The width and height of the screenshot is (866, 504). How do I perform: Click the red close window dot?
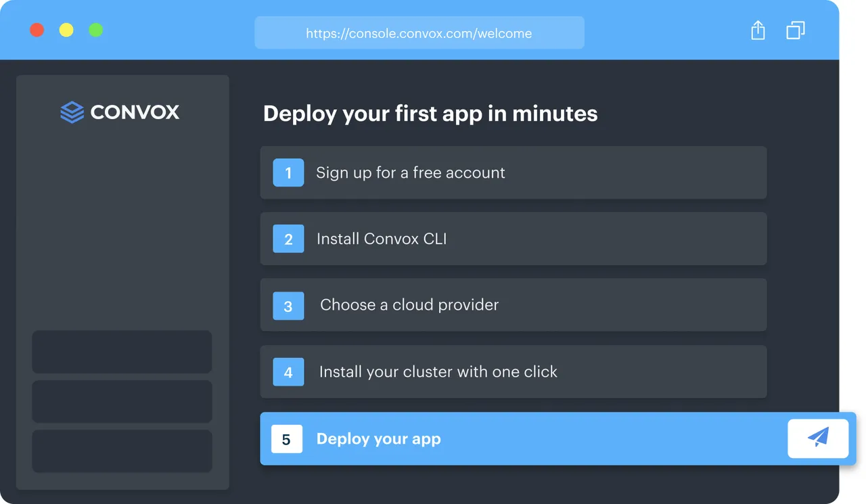tap(37, 30)
